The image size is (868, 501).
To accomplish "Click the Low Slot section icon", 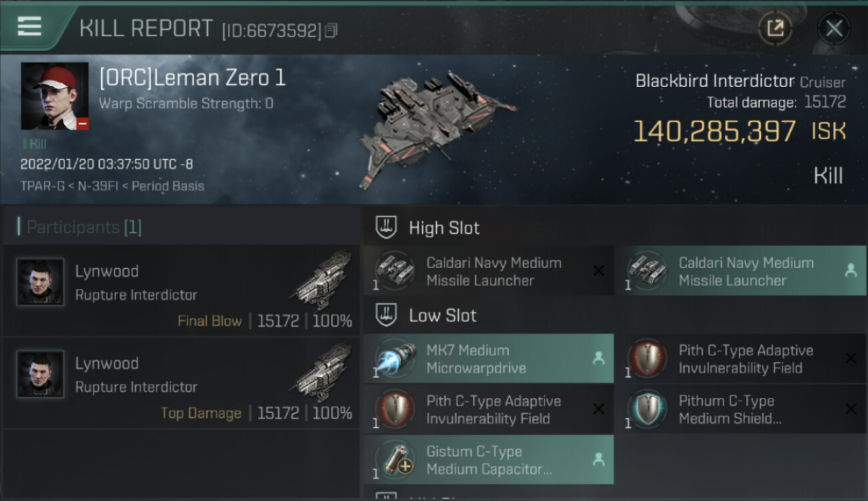I will 386,315.
